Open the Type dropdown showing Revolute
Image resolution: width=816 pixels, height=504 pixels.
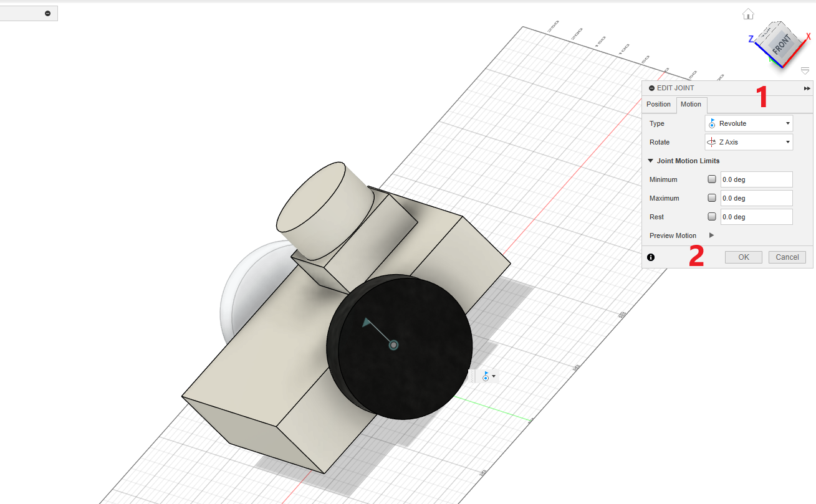click(x=749, y=123)
